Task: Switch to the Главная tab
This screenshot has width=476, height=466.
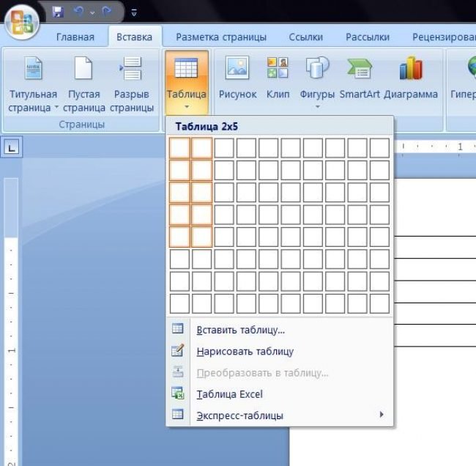Action: (75, 37)
